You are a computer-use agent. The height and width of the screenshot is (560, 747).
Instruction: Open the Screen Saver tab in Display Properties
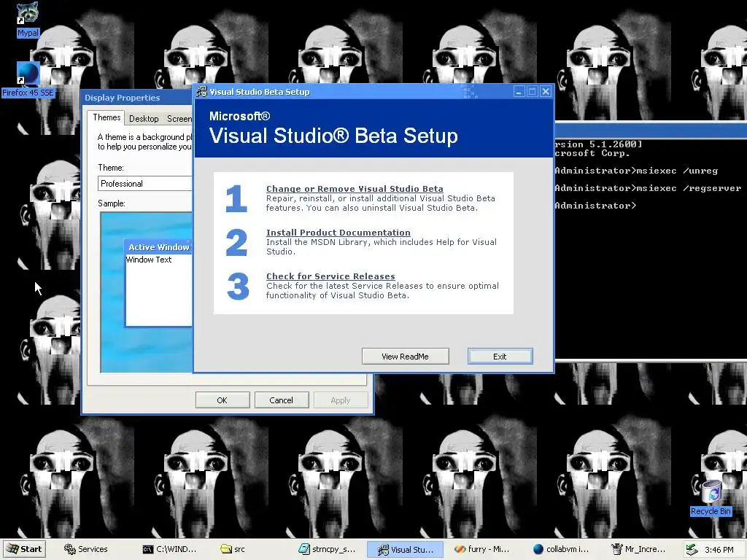179,119
